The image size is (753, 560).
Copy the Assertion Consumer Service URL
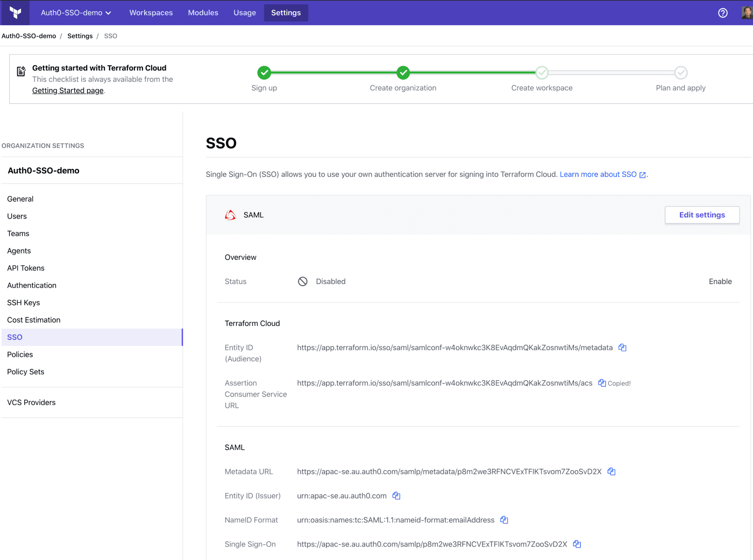click(x=602, y=383)
